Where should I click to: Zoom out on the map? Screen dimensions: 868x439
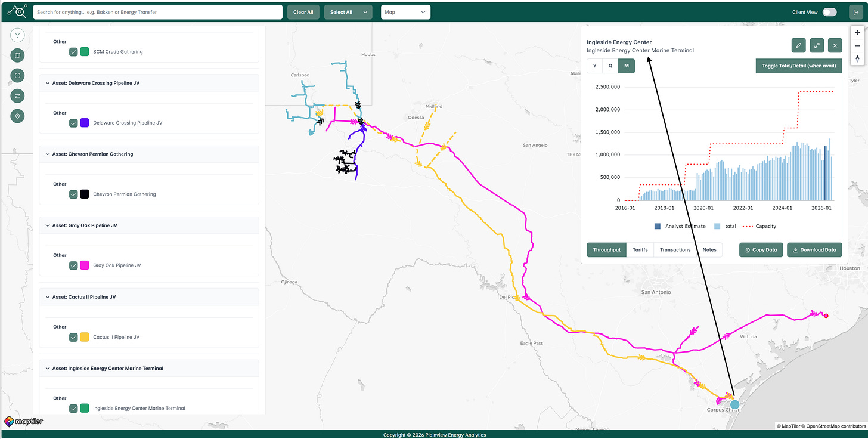858,46
